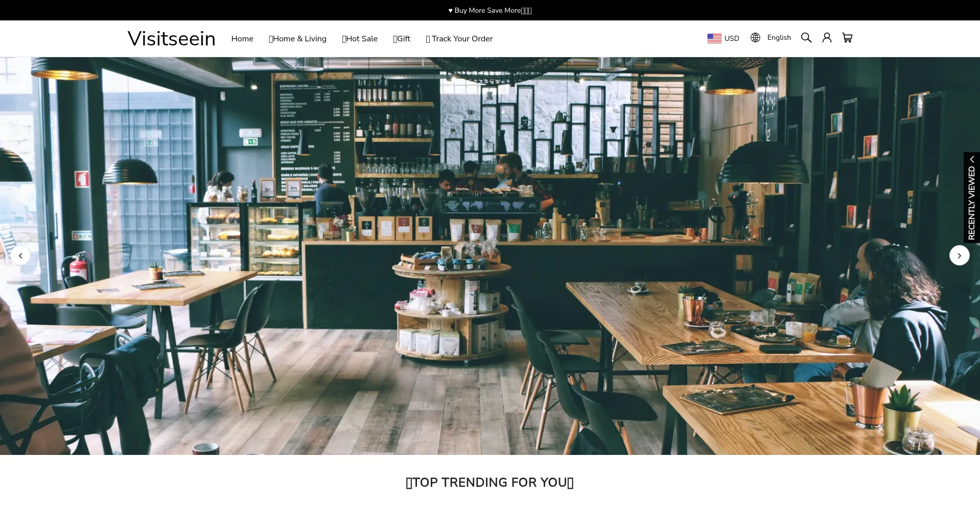Open the Hot Sale menu item
Screen dimensions: 980x507
(360, 39)
